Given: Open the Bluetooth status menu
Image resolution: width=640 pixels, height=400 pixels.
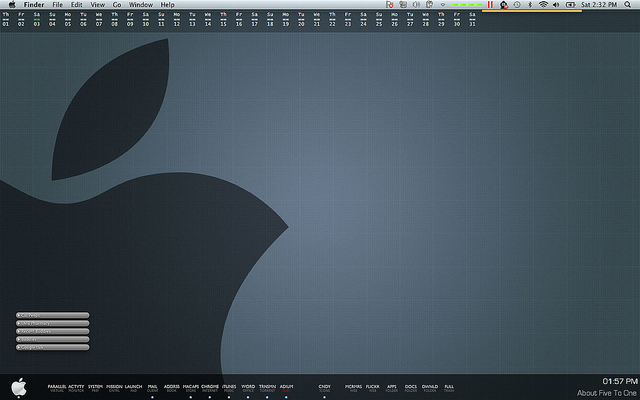Looking at the screenshot, I should tap(530, 4).
